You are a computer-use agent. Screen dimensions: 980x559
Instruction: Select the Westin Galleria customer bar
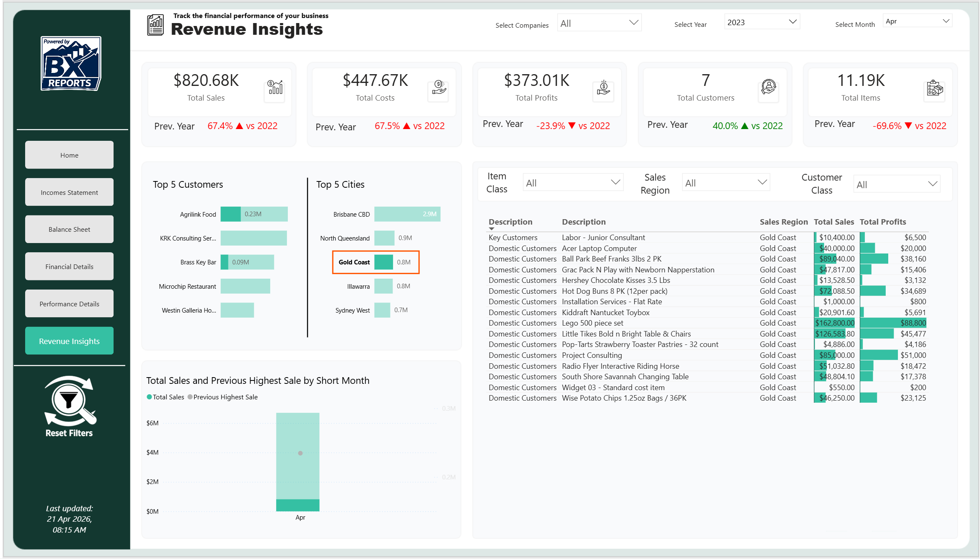(x=237, y=310)
